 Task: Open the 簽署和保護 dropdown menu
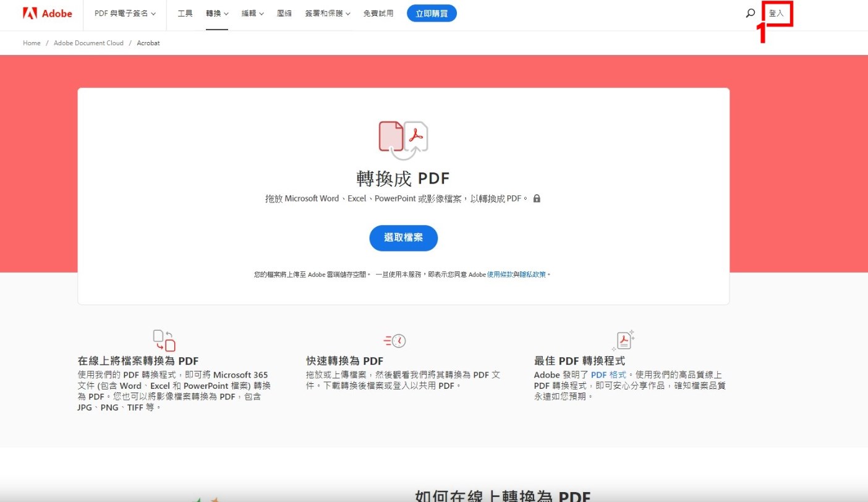pyautogui.click(x=328, y=13)
